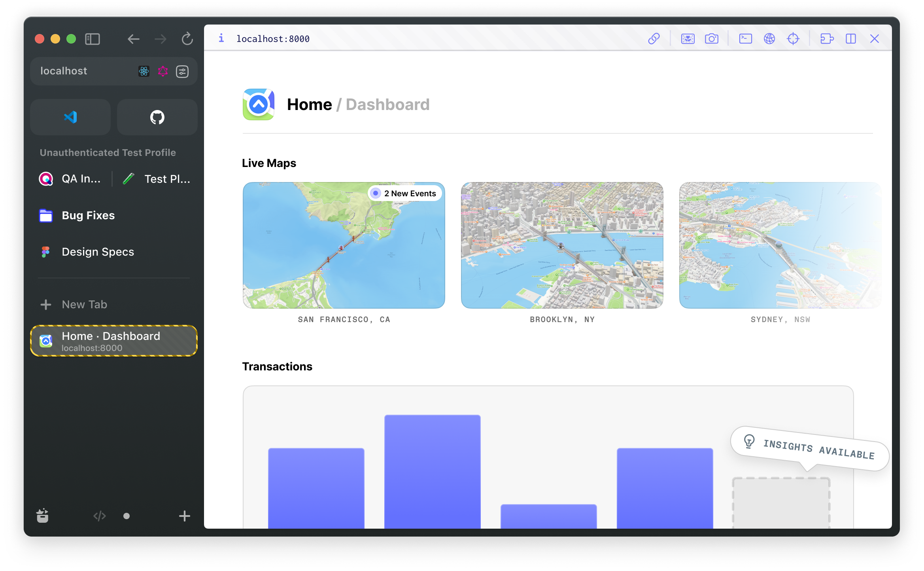Click the Insights Available badge
The height and width of the screenshot is (571, 924).
click(810, 449)
